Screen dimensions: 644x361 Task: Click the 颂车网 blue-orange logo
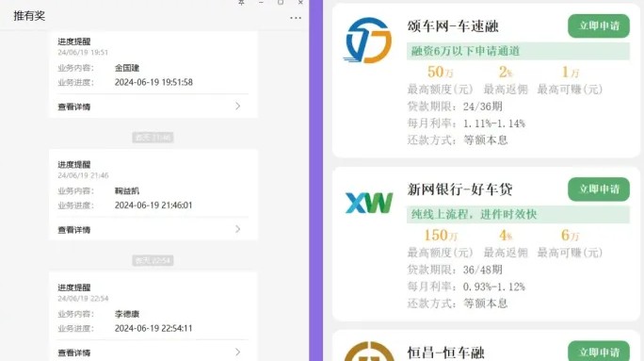click(368, 40)
